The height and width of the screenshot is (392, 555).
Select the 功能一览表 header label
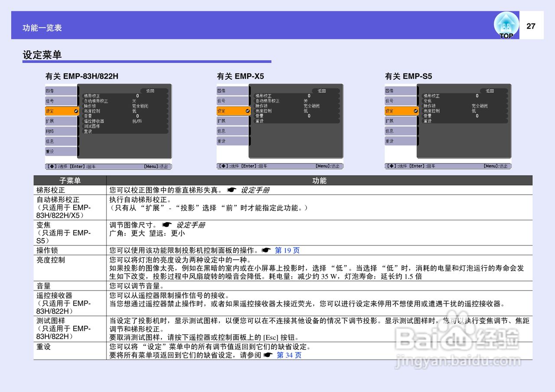[x=42, y=27]
